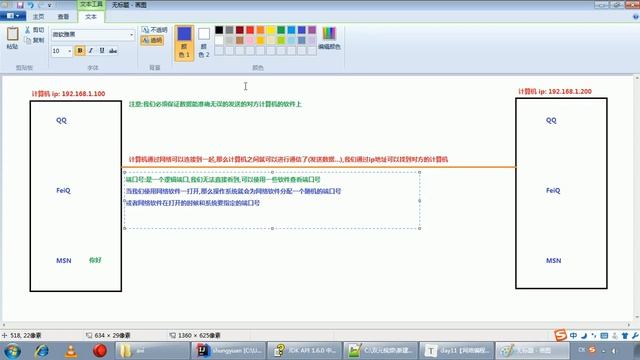Screen dimensions: 640x360
Task: Click 'QQ' text in the right computer box
Action: click(x=551, y=120)
